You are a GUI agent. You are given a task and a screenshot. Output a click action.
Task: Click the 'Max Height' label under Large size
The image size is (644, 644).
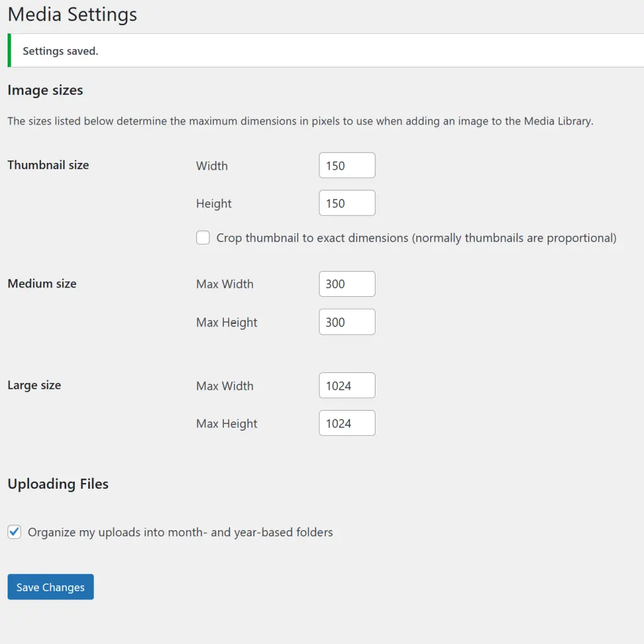[226, 424]
